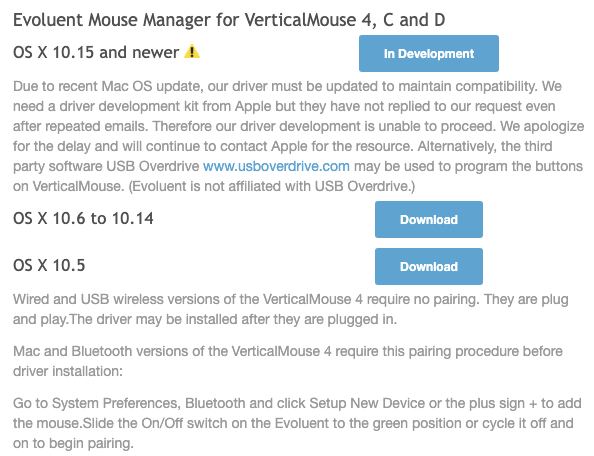Image resolution: width=594 pixels, height=456 pixels.
Task: Click the paragraph starting 'Due to recent Mac OS update'
Action: 298,136
